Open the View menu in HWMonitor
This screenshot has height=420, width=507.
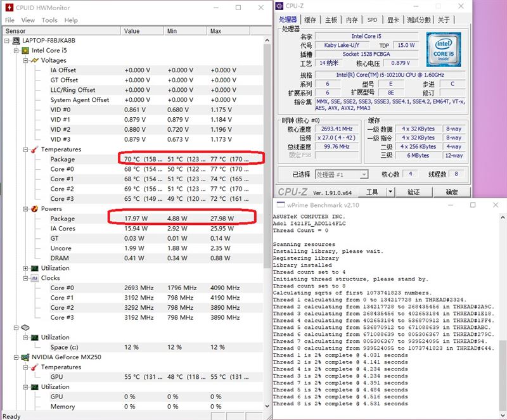(28, 20)
